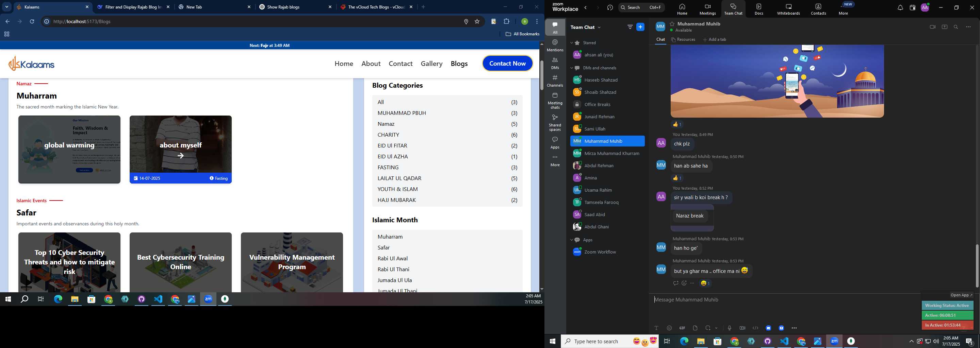Switch to the 'Show Rajab blogs' browser tab
The height and width of the screenshot is (348, 980).
click(296, 7)
